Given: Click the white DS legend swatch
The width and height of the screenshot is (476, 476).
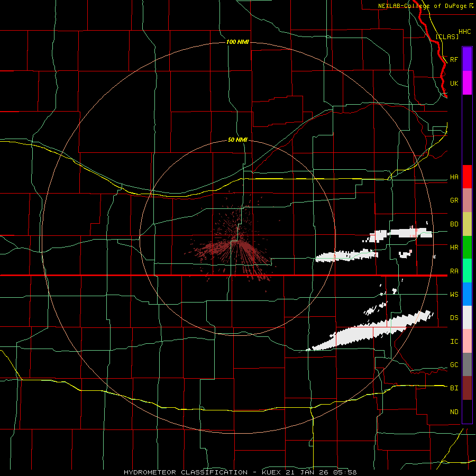Looking at the screenshot, I should (467, 317).
